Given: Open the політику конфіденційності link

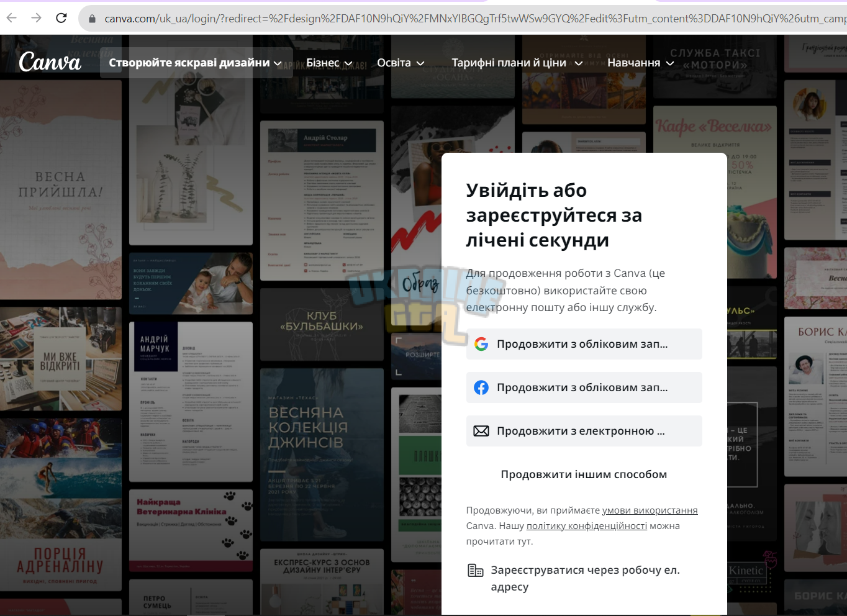Looking at the screenshot, I should click(587, 526).
